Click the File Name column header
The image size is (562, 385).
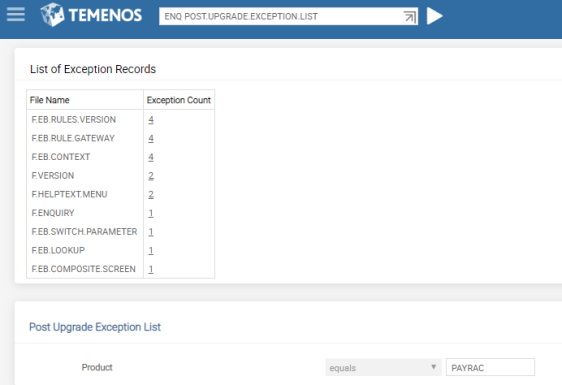(x=49, y=100)
